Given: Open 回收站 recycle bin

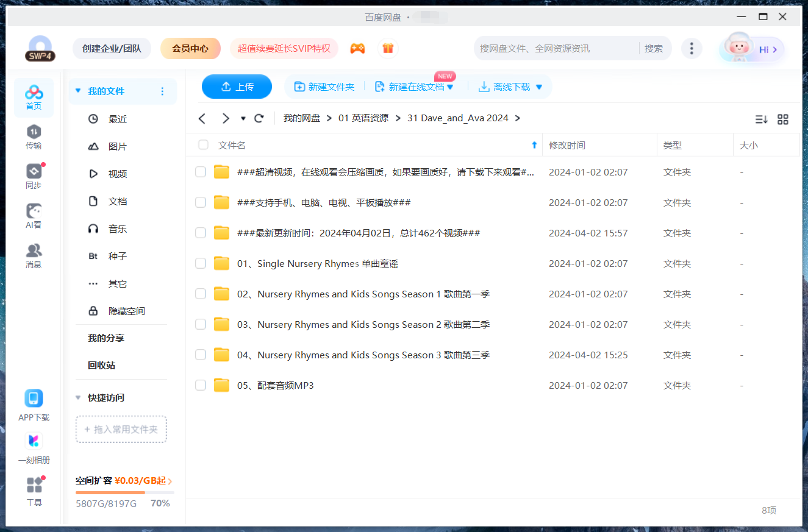Looking at the screenshot, I should (102, 366).
